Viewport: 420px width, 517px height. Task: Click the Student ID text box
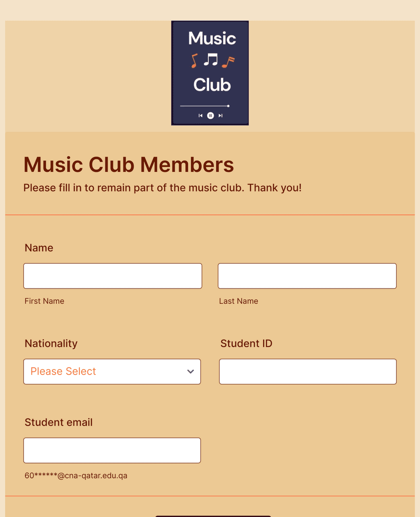[x=307, y=371]
